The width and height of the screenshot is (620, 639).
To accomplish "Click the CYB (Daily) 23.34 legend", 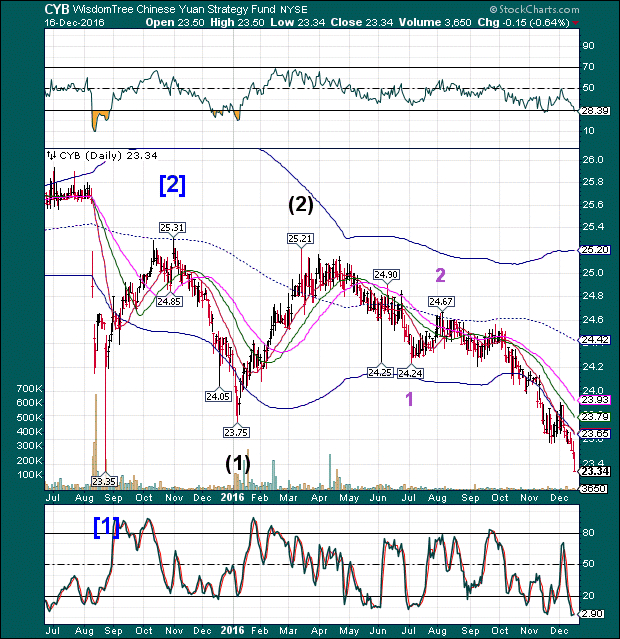I will point(102,155).
